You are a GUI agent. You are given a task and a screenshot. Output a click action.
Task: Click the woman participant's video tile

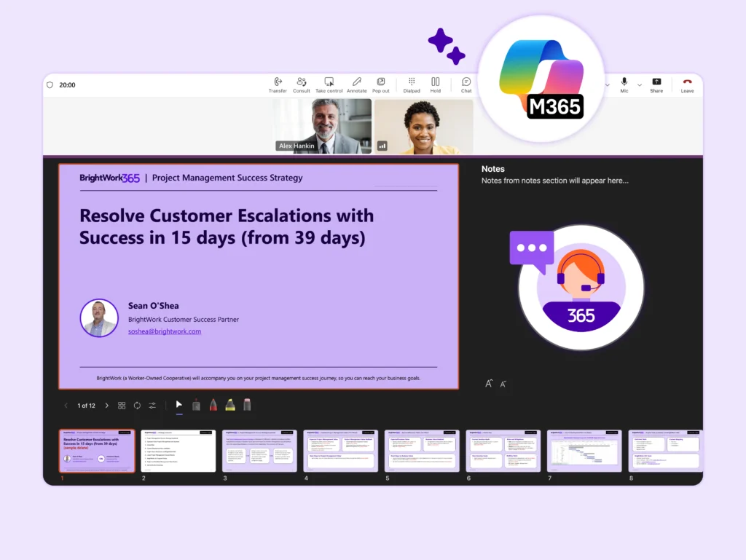[x=423, y=126]
